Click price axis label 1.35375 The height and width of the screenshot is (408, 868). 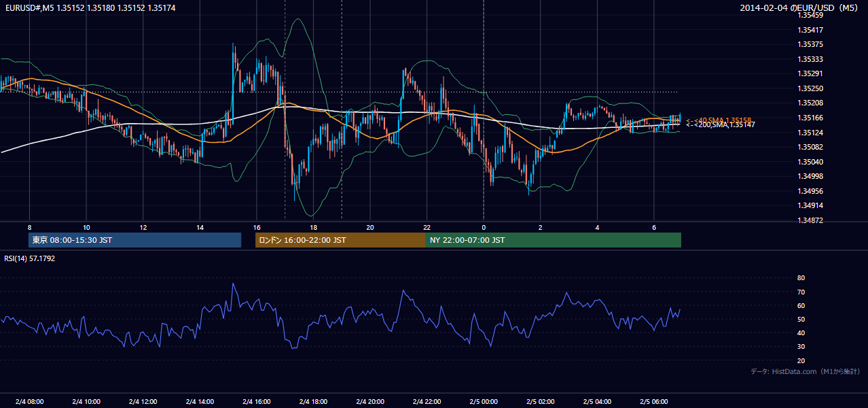point(811,44)
